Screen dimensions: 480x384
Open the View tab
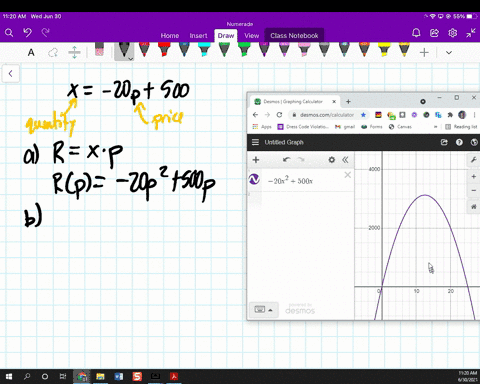tap(251, 36)
